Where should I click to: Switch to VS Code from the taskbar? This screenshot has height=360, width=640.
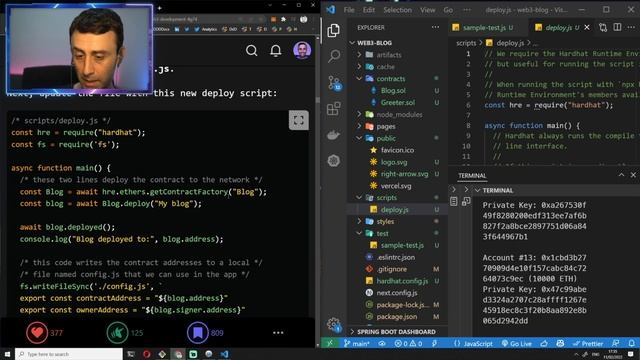tap(224, 354)
